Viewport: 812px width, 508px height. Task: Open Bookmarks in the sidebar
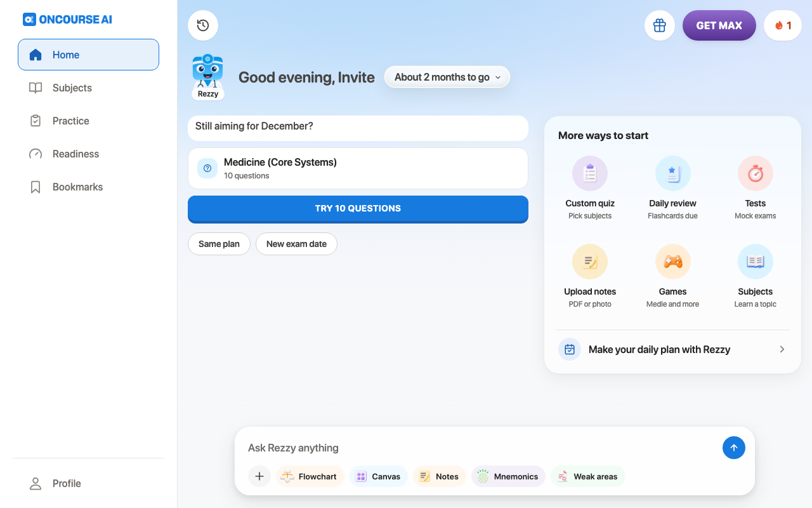pyautogui.click(x=88, y=187)
